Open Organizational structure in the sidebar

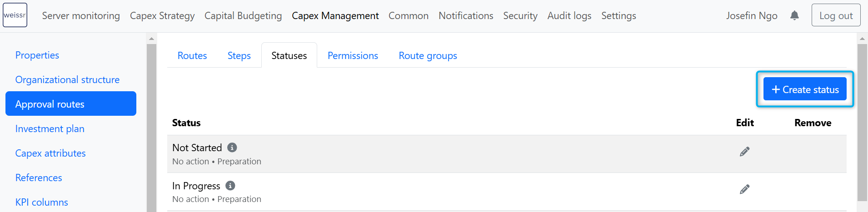click(67, 79)
